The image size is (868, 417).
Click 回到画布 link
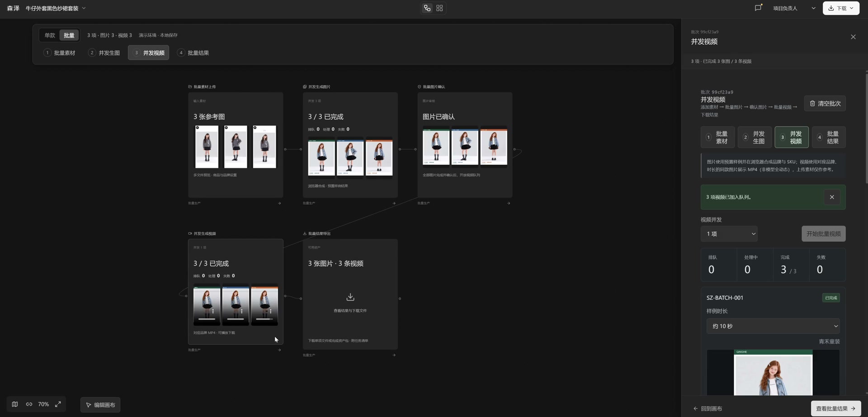coord(708,409)
